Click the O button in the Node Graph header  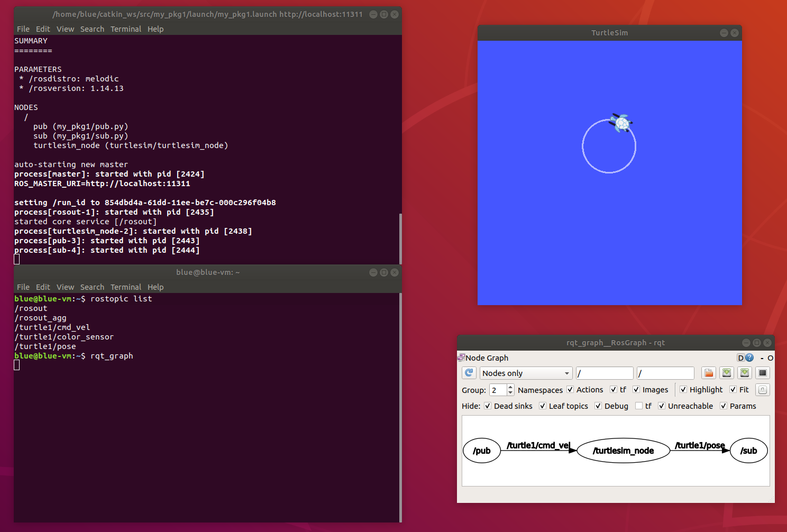[771, 358]
